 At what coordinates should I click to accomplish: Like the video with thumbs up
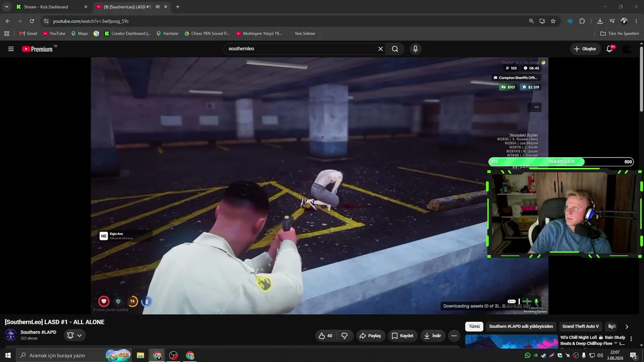click(x=326, y=336)
